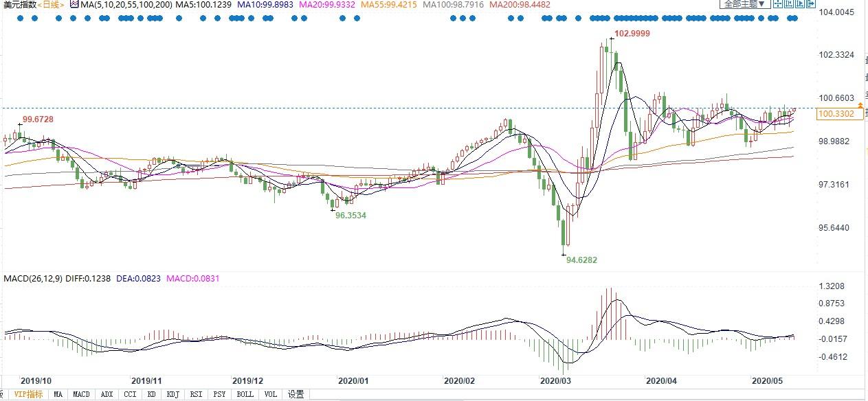Screen dimensions: 868x401
Task: Open the 全部主题 dropdown
Action: point(743,4)
